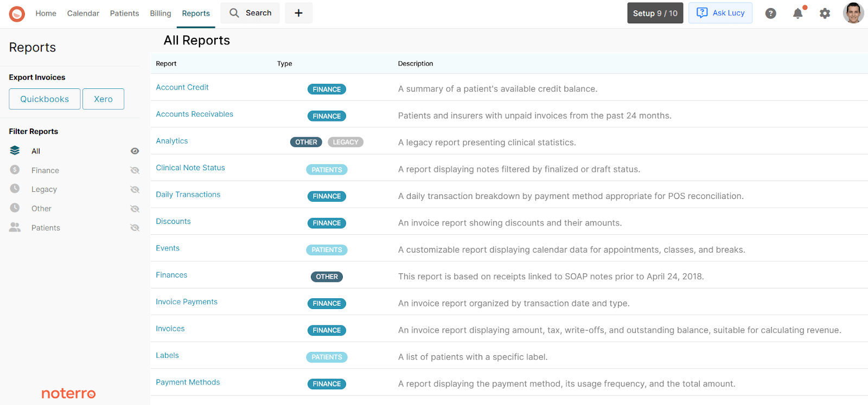Toggle hidden-eye icon for Patients filter

(x=135, y=228)
